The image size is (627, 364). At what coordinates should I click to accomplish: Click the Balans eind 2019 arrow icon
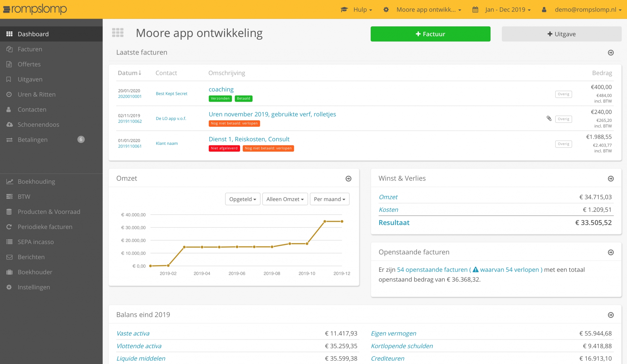coord(610,315)
